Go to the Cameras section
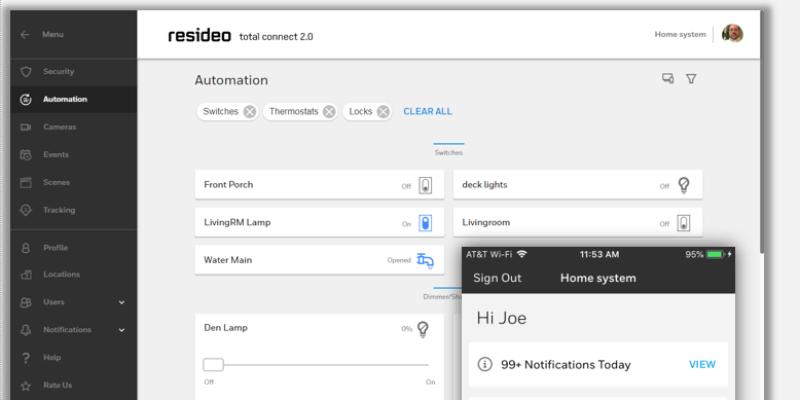 [x=59, y=127]
